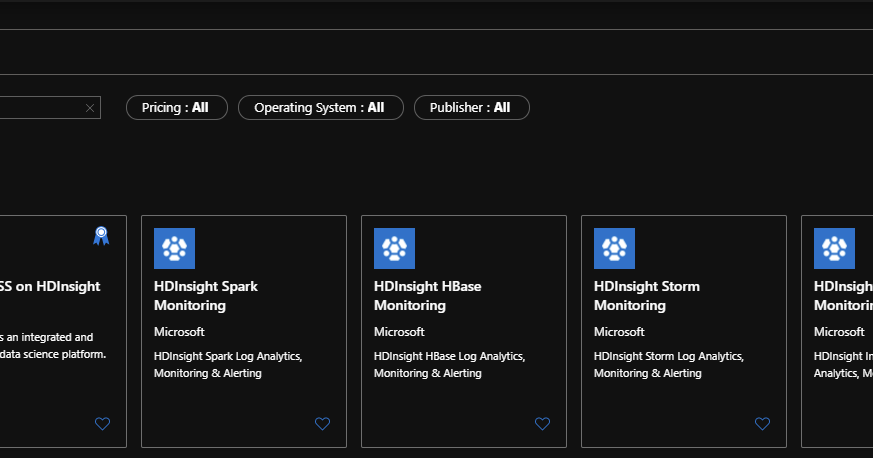The width and height of the screenshot is (873, 458).
Task: Toggle favorite heart on the leftmost card
Action: coord(102,424)
